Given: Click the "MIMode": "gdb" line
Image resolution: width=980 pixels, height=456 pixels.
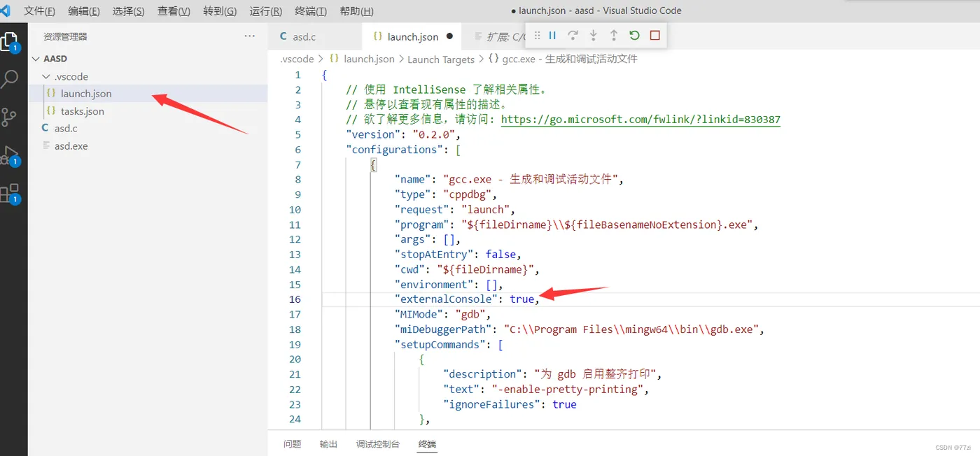Looking at the screenshot, I should (x=443, y=314).
